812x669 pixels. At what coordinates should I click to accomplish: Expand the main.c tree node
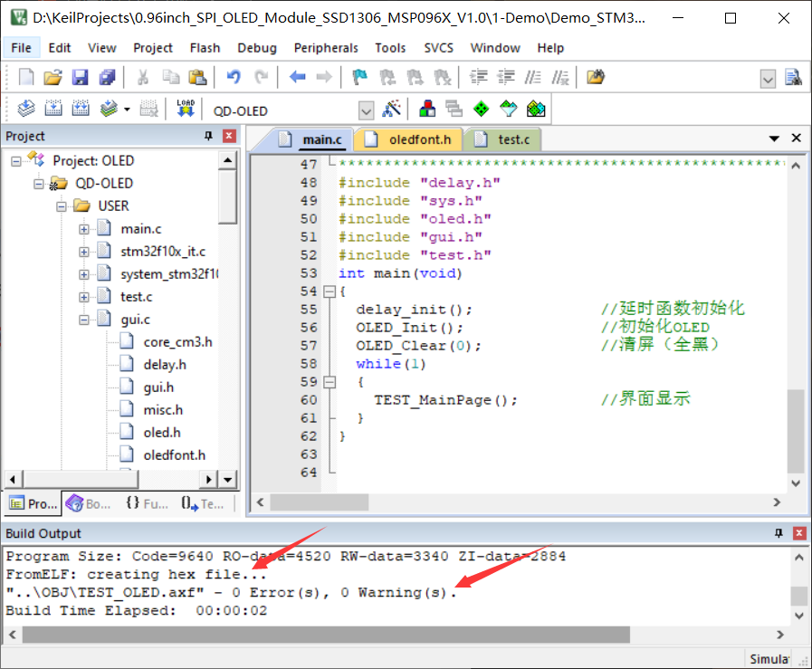84,229
